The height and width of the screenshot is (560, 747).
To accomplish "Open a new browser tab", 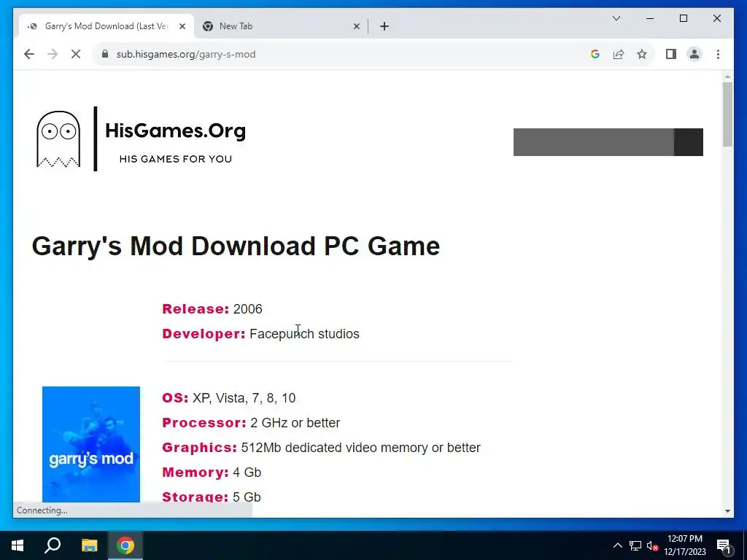I will pos(384,27).
